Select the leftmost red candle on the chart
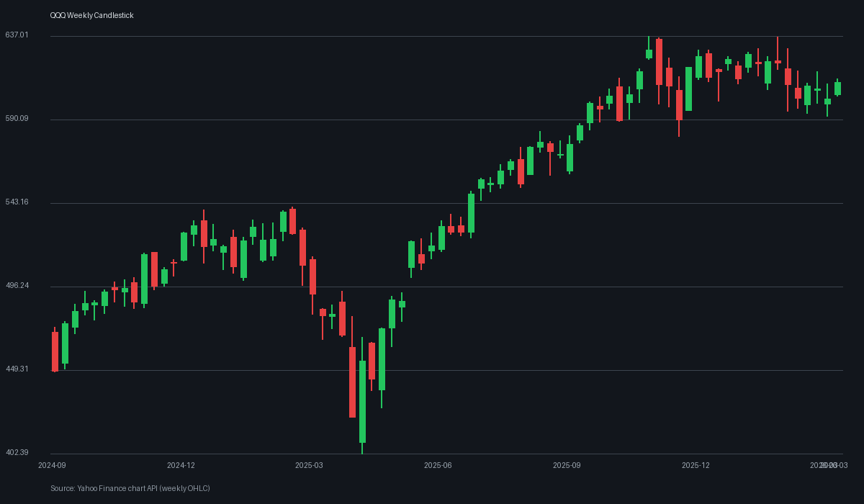864x504 pixels. (x=55, y=351)
